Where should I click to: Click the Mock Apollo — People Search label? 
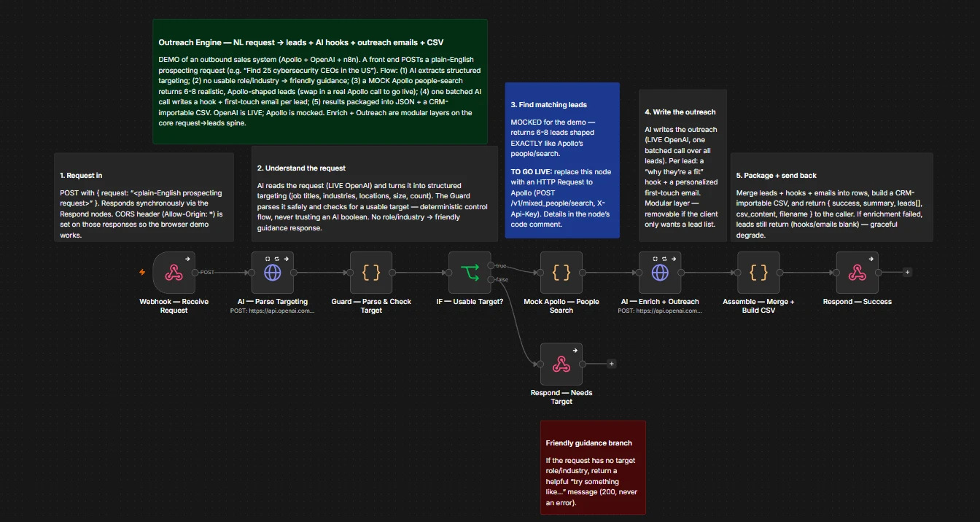pos(561,306)
